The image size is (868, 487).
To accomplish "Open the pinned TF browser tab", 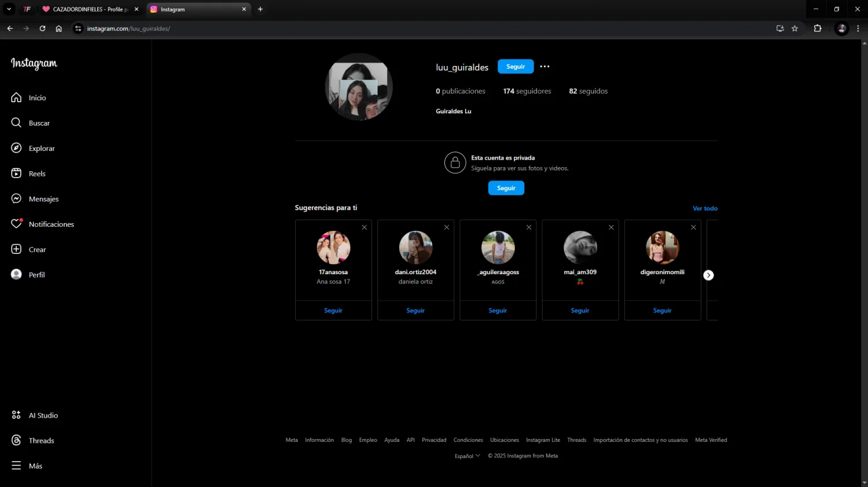I will (27, 9).
